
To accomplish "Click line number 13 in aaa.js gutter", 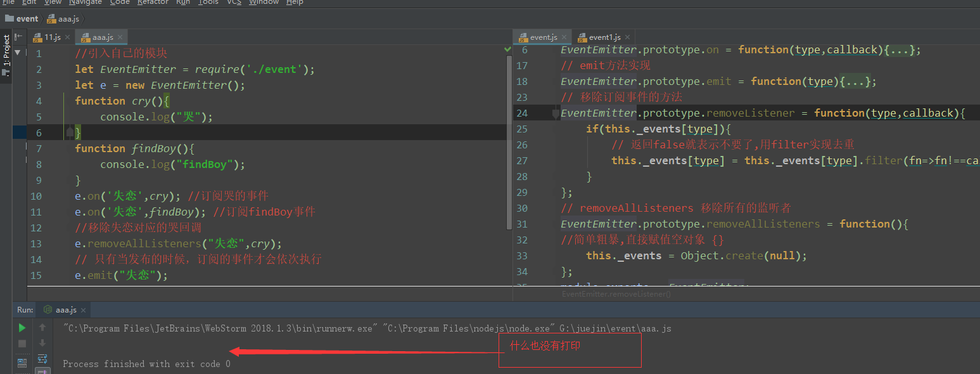I will click(x=36, y=244).
